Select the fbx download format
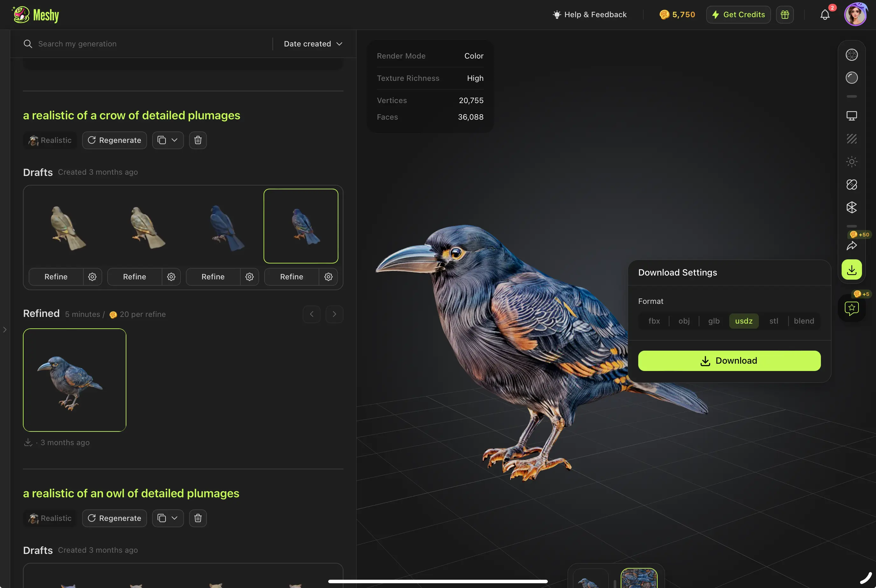This screenshot has height=588, width=876. [x=654, y=321]
